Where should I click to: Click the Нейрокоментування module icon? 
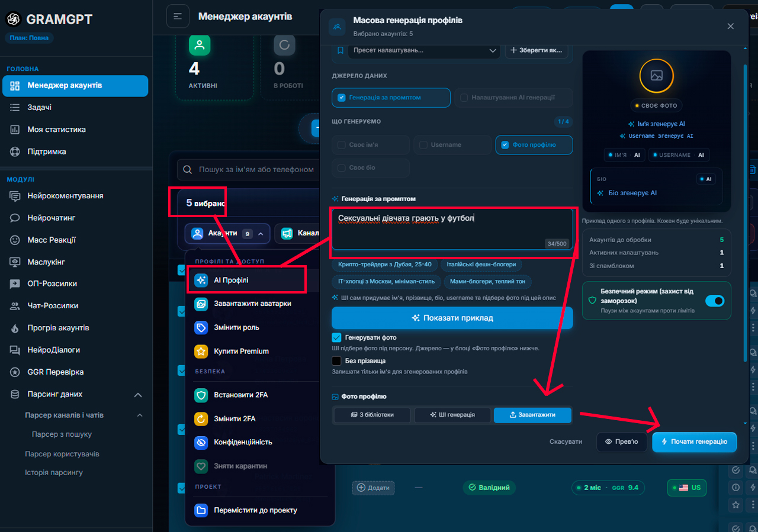(x=15, y=196)
